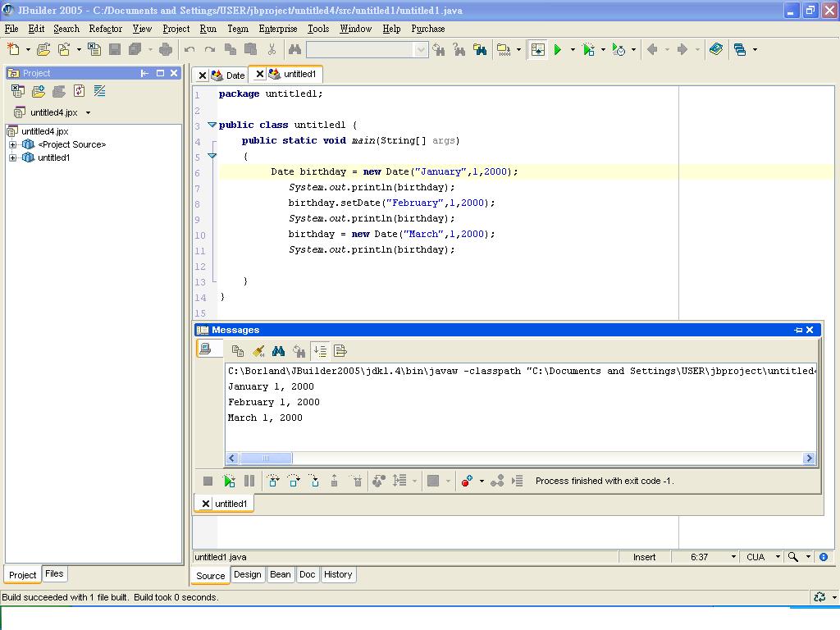
Task: Click the Messages horizontal scrollbar thumb
Action: 266,458
